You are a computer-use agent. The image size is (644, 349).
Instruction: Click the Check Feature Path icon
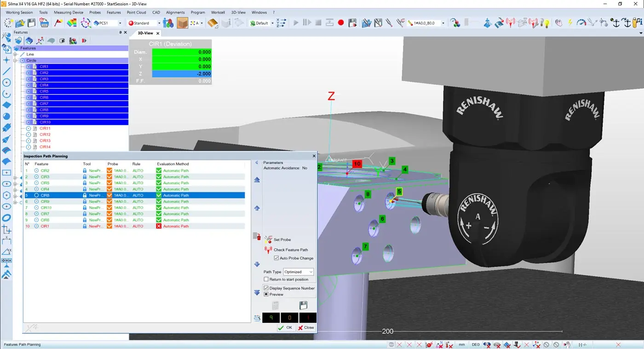(268, 250)
